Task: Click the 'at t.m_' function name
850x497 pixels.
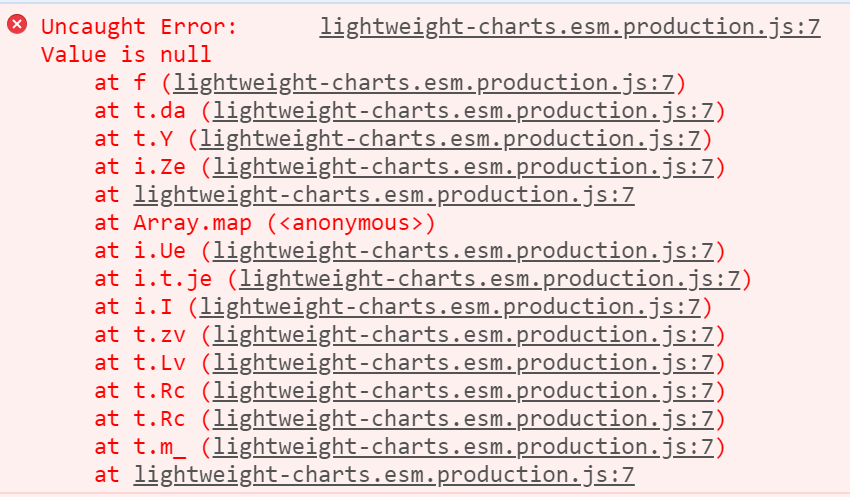Action: (x=159, y=447)
